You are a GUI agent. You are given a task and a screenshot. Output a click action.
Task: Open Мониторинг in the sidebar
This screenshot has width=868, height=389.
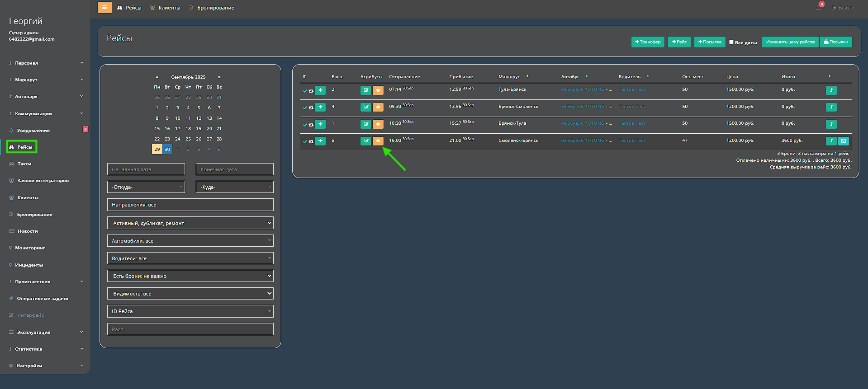coord(30,248)
